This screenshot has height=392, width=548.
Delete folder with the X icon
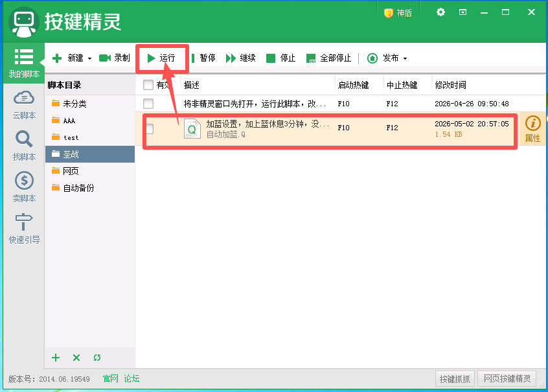[76, 358]
